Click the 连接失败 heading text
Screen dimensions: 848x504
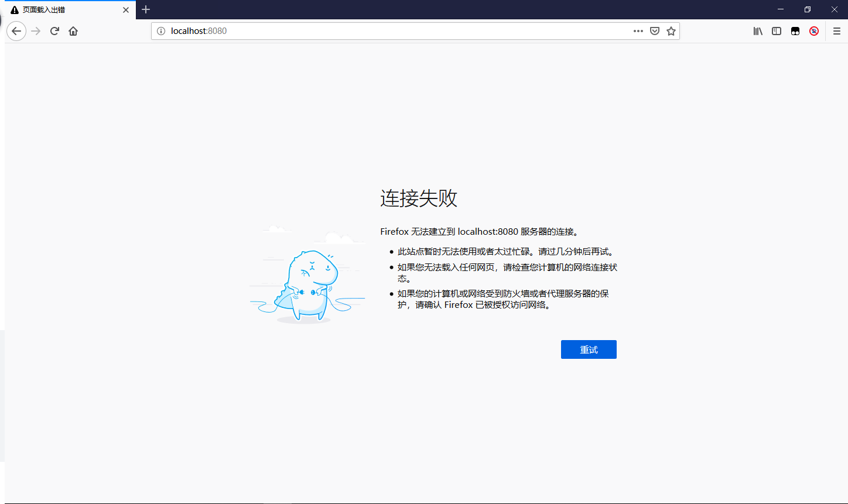[x=419, y=198]
